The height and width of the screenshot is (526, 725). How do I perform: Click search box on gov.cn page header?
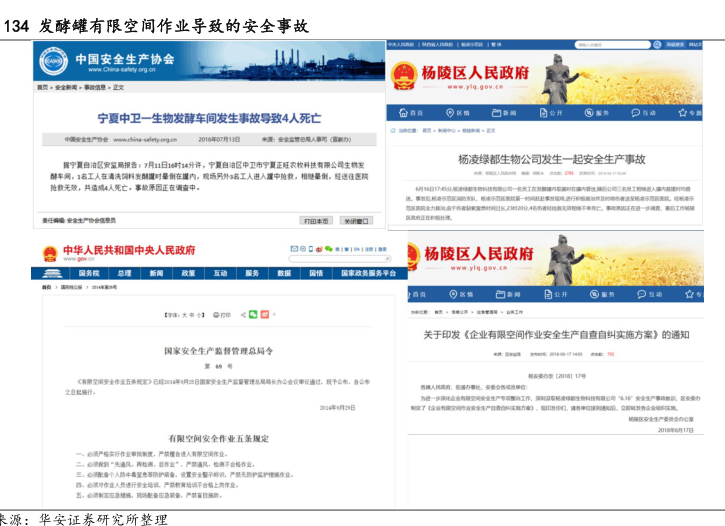coord(340,259)
